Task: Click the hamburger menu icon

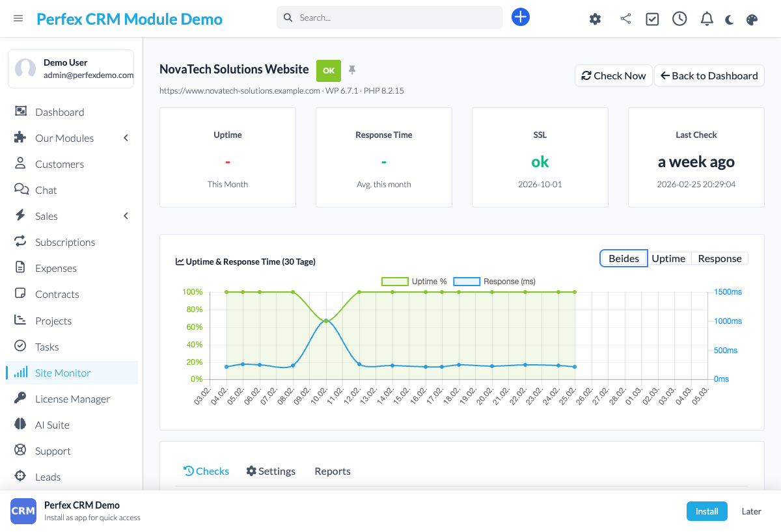Action: pos(18,18)
